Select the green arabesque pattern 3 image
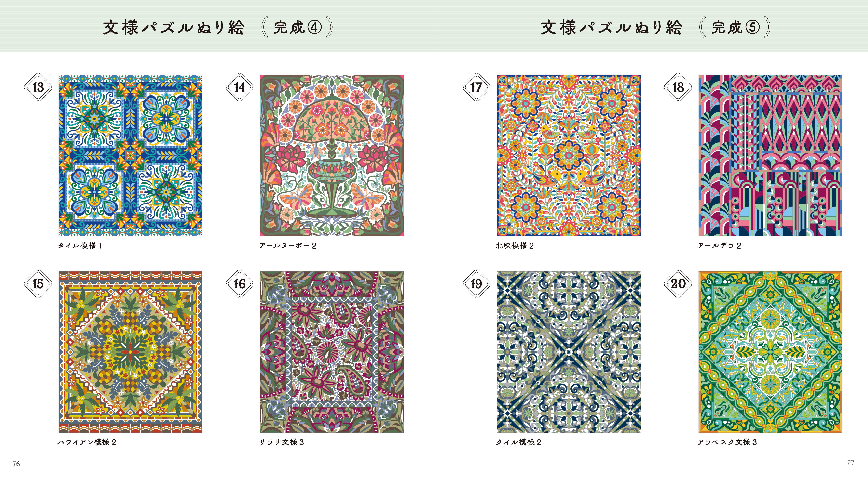The width and height of the screenshot is (868, 480). click(770, 352)
